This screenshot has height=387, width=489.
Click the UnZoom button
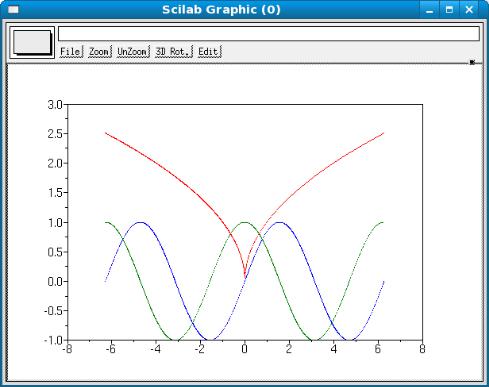[133, 52]
